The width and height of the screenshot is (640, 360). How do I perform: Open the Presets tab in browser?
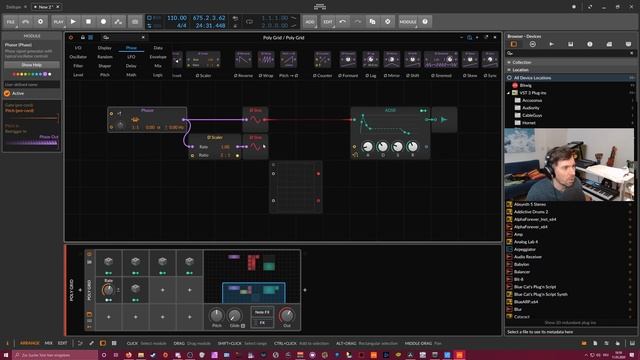(532, 44)
